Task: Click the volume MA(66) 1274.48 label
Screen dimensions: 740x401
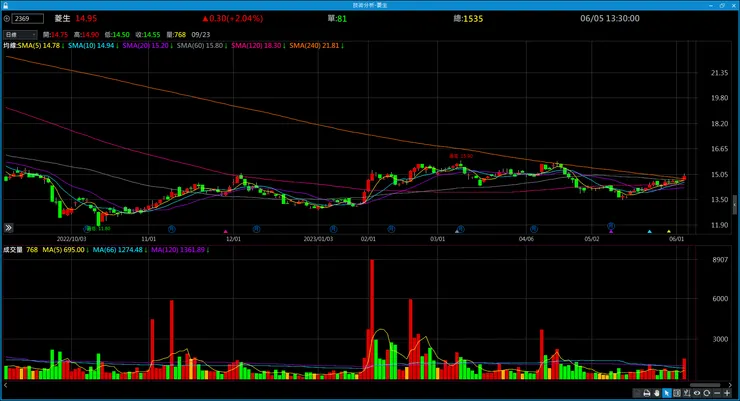Action: [x=118, y=250]
